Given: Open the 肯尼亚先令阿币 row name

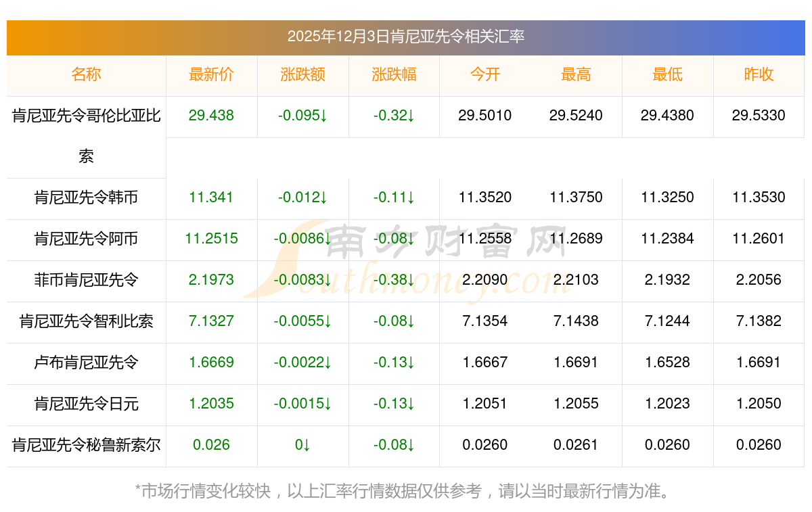Looking at the screenshot, I should click(86, 239).
